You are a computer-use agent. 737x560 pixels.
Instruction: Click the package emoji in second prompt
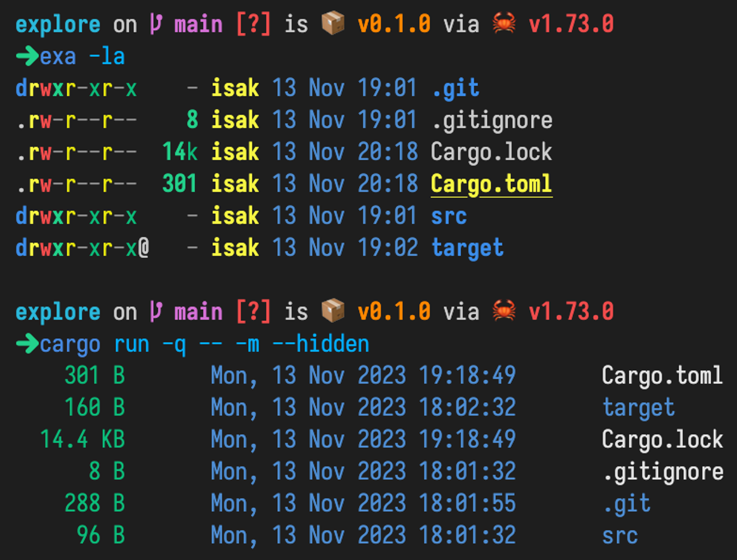333,311
